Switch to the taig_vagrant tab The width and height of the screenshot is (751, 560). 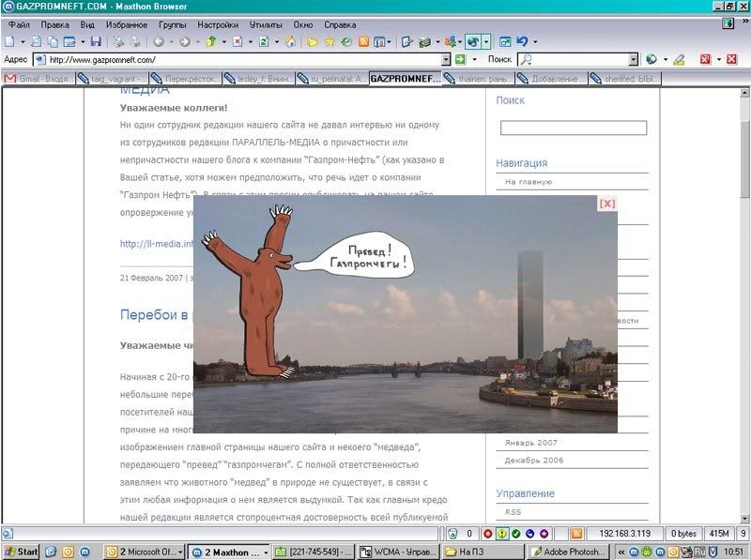pyautogui.click(x=113, y=79)
